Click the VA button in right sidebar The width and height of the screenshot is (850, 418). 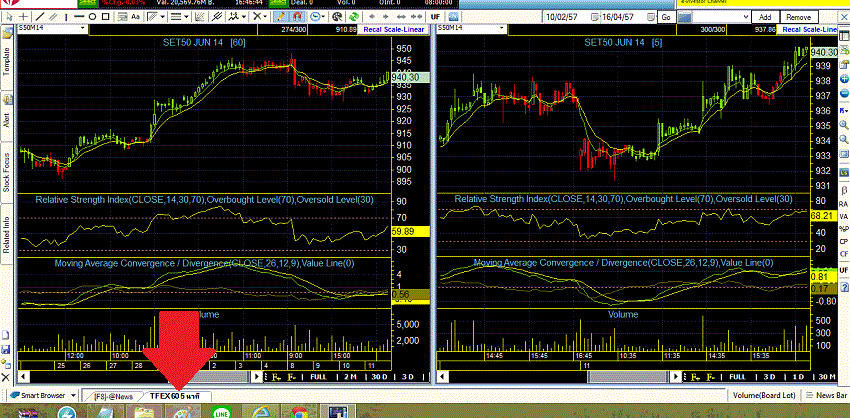pos(844,216)
